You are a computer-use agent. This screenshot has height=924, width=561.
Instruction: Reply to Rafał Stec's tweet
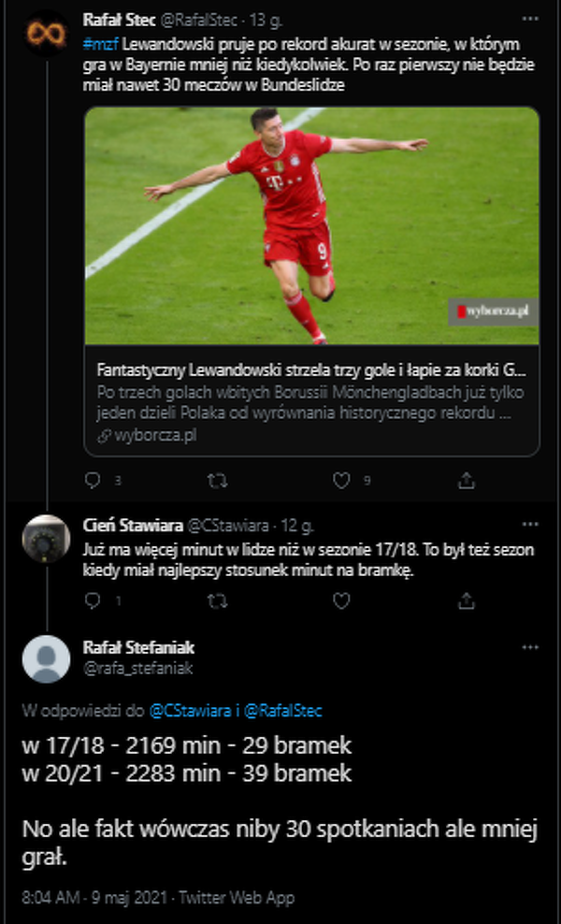point(92,481)
